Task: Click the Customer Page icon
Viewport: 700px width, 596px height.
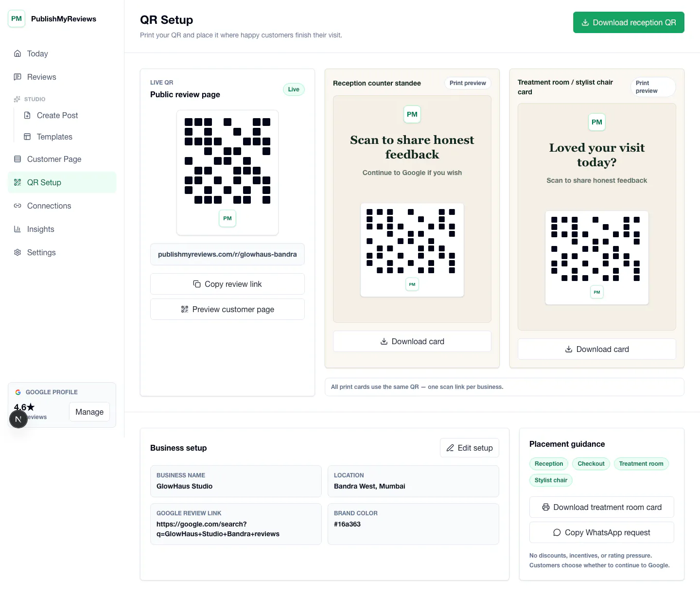Action: [x=17, y=159]
